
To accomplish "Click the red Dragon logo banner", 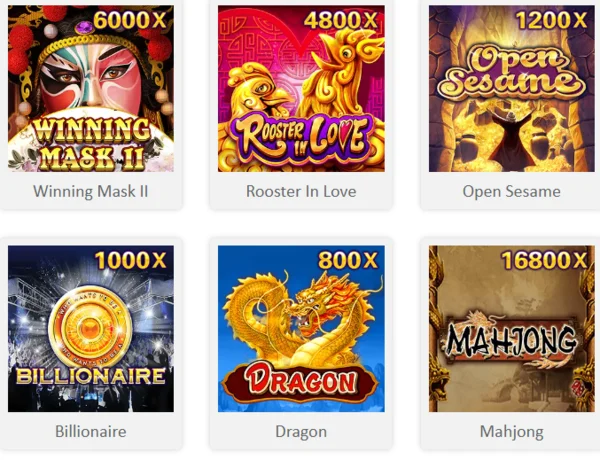I will 300,380.
